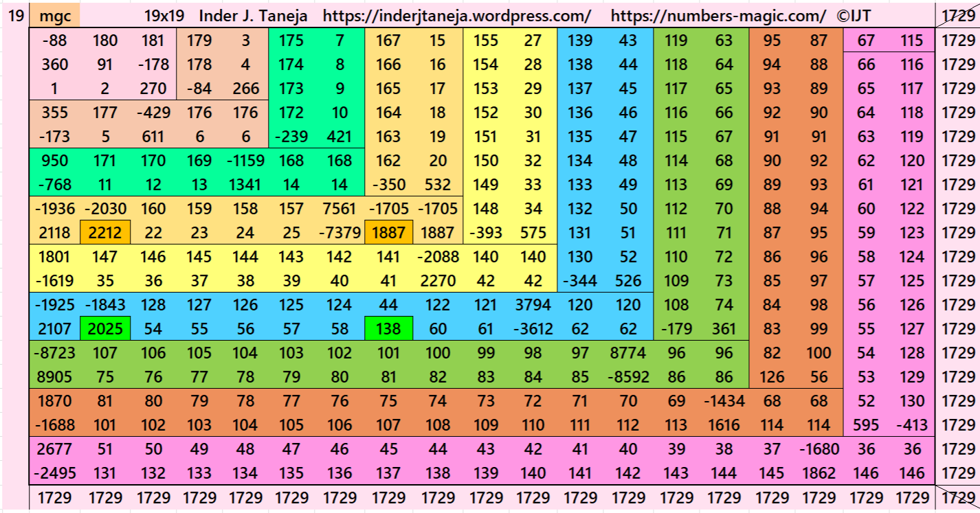Click the cell with value -8723

point(55,353)
